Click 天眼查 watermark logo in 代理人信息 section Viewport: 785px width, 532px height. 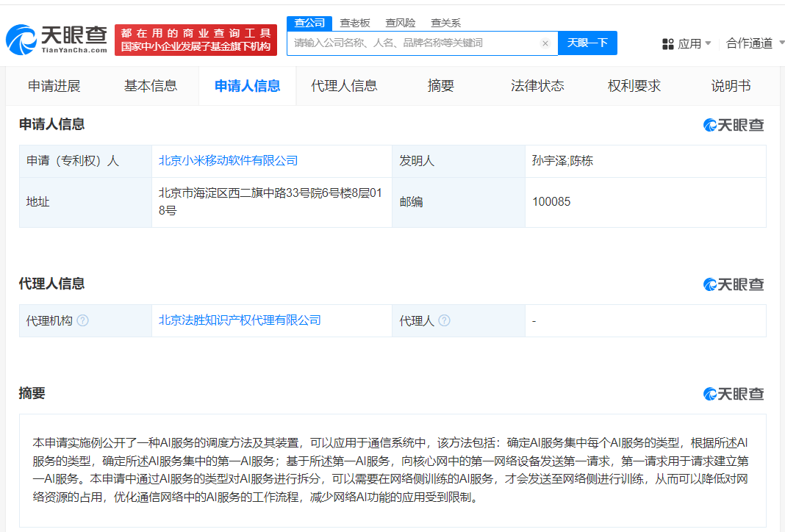[734, 285]
